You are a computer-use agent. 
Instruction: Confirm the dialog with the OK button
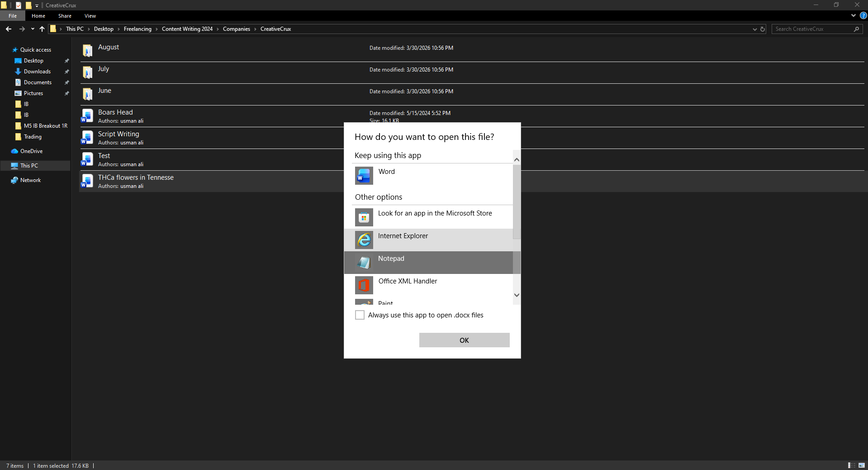click(465, 340)
